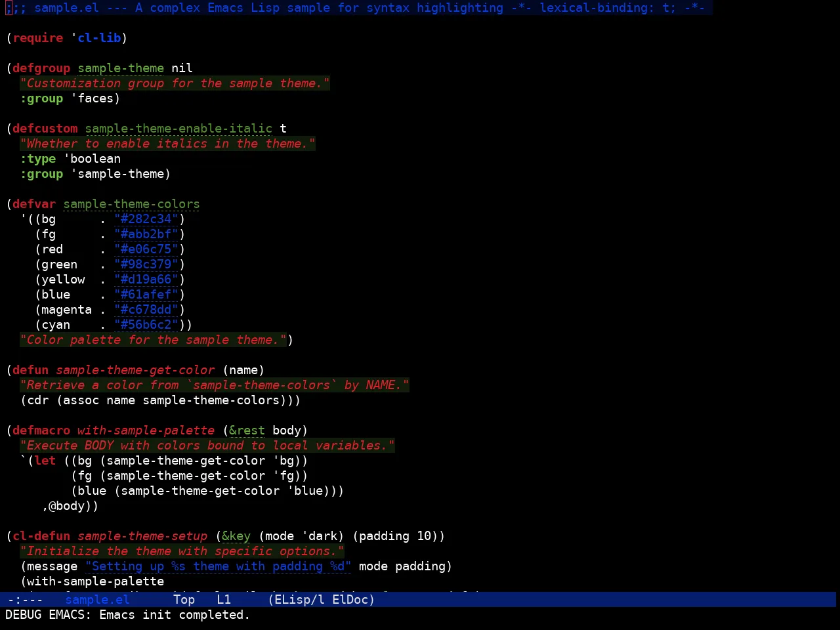The height and width of the screenshot is (630, 840).
Task: Click the defcustom keyword
Action: point(45,128)
